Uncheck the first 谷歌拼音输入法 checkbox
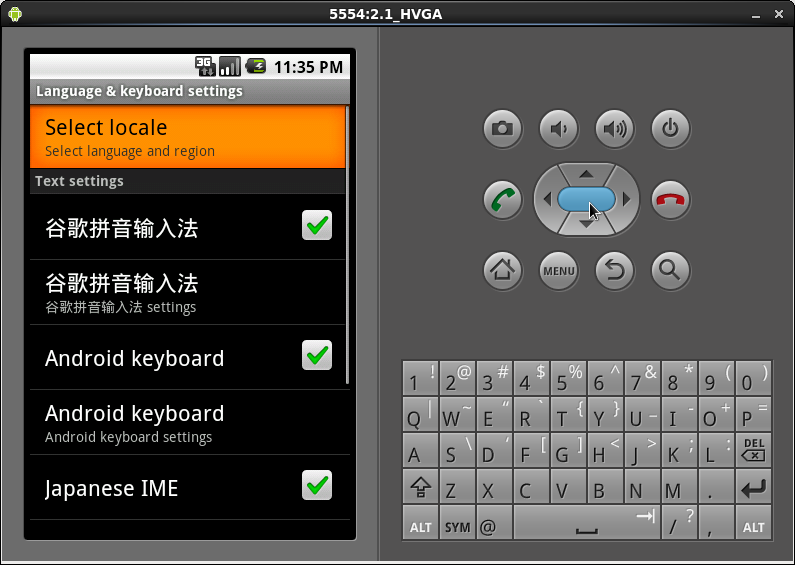The height and width of the screenshot is (565, 795). click(317, 225)
